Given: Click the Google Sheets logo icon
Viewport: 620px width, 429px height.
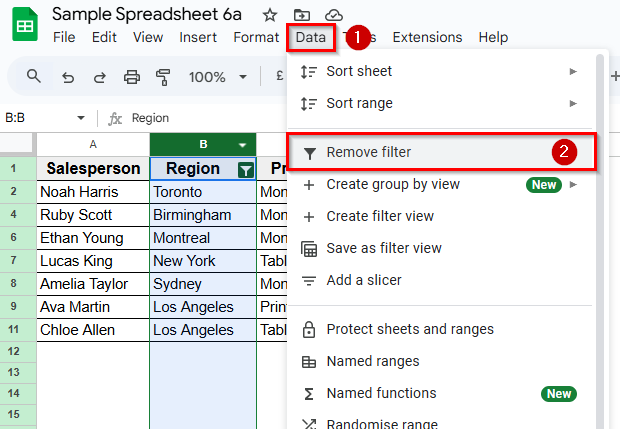Looking at the screenshot, I should click(25, 25).
